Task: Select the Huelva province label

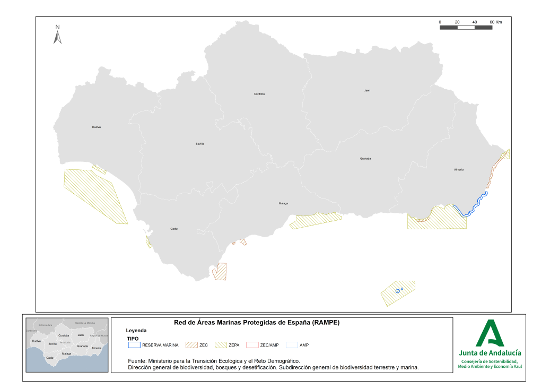Action: [x=96, y=127]
